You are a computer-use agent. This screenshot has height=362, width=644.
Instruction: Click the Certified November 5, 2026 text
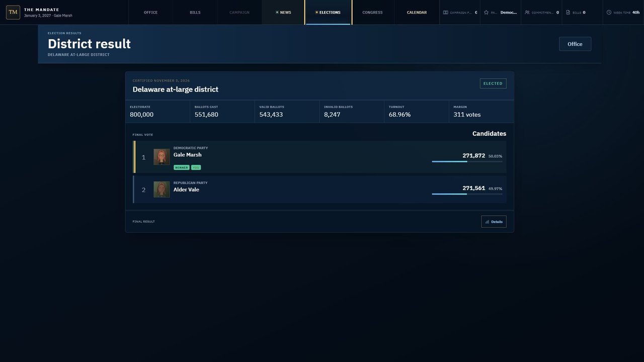click(x=162, y=80)
